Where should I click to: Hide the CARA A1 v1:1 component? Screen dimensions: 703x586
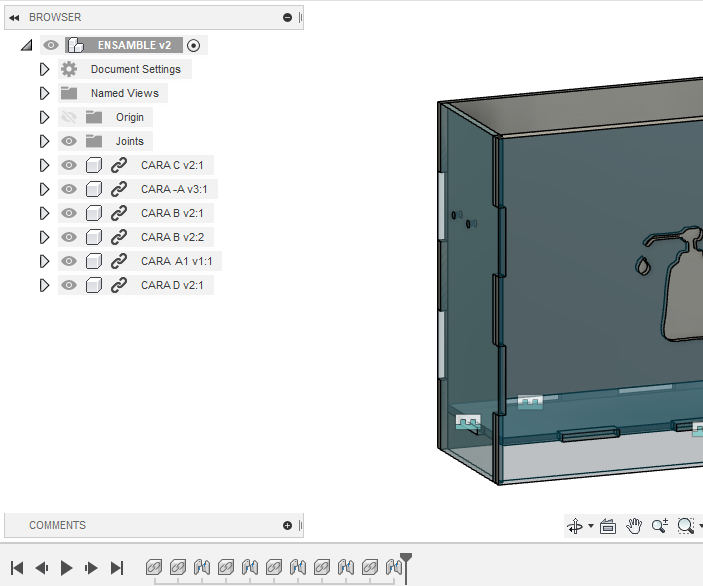(69, 261)
